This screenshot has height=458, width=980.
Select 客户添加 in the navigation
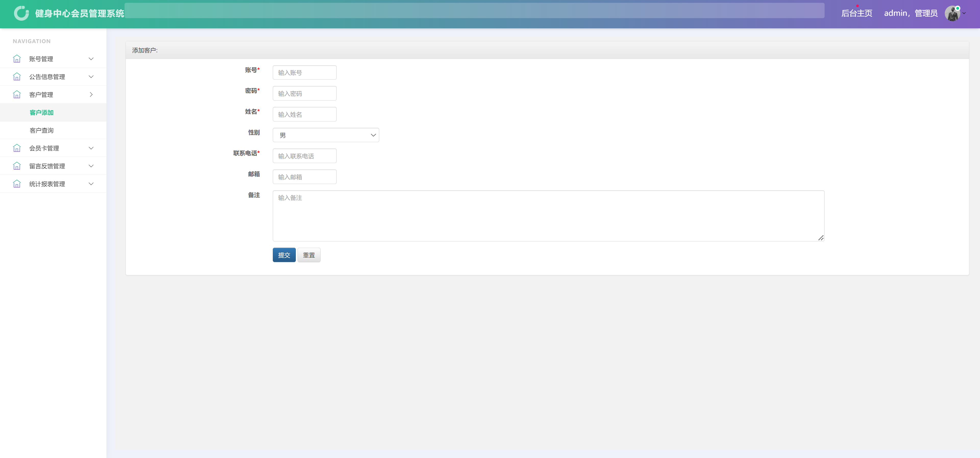42,113
